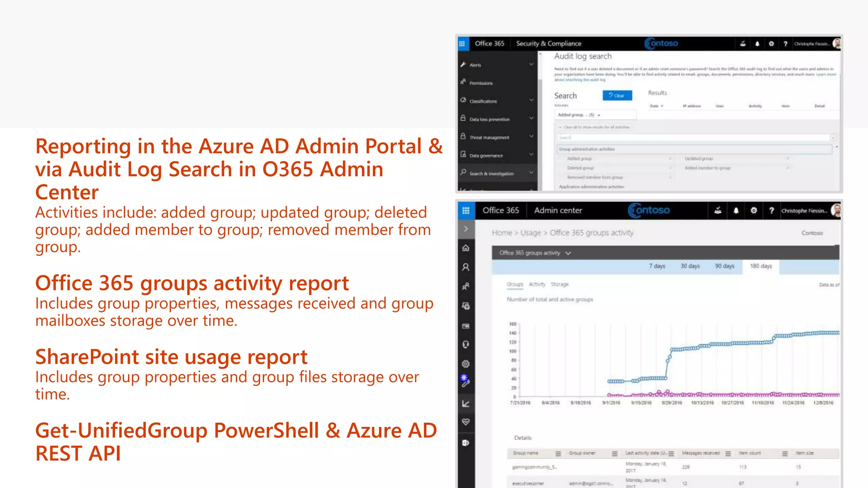868x488 pixels.
Task: Open settings gear in Admin center header
Action: pos(754,211)
